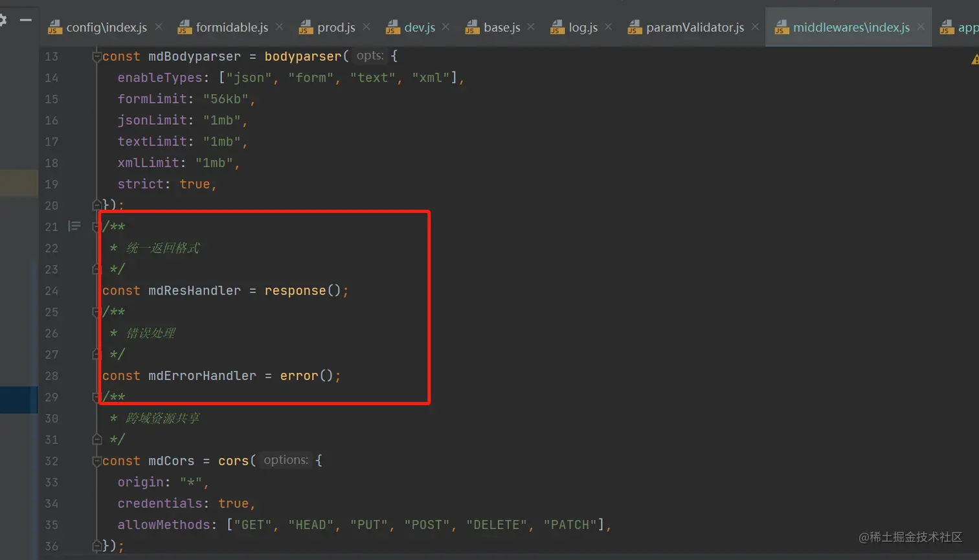Place cursor on the mdBodyparser identifier
The height and width of the screenshot is (560, 979).
tap(194, 56)
